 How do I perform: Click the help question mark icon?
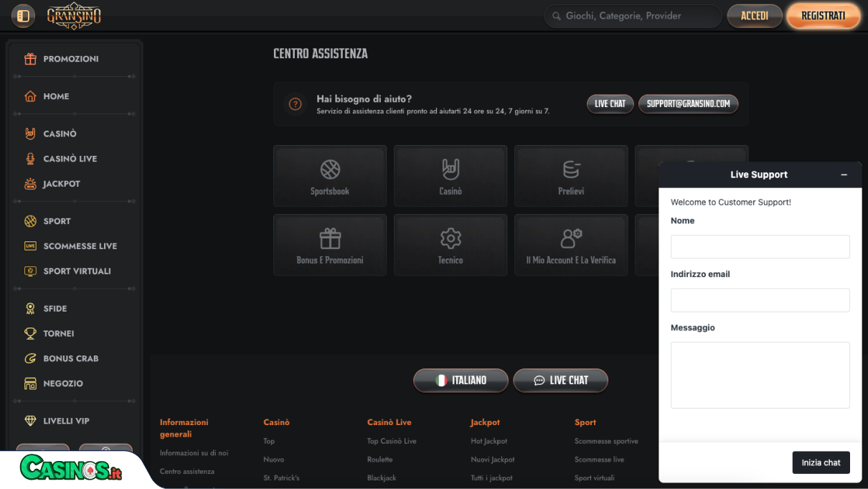pos(295,104)
